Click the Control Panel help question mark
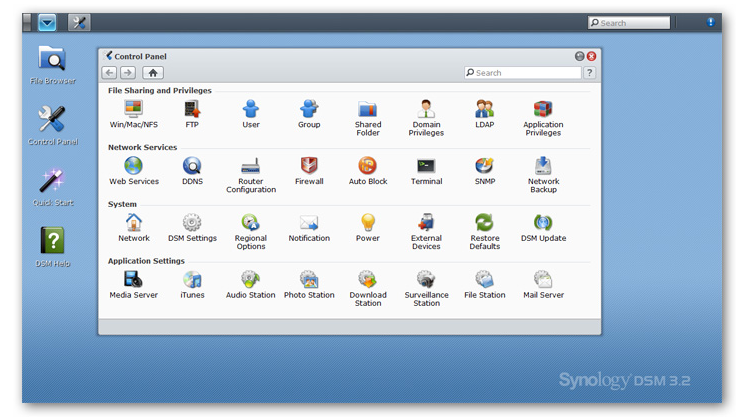Screen dimensions: 742x418 coord(590,73)
